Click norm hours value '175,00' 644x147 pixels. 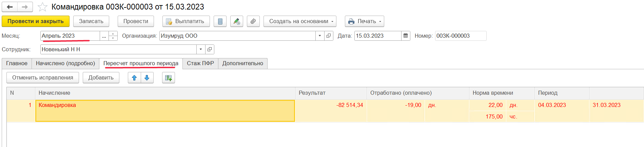494,117
